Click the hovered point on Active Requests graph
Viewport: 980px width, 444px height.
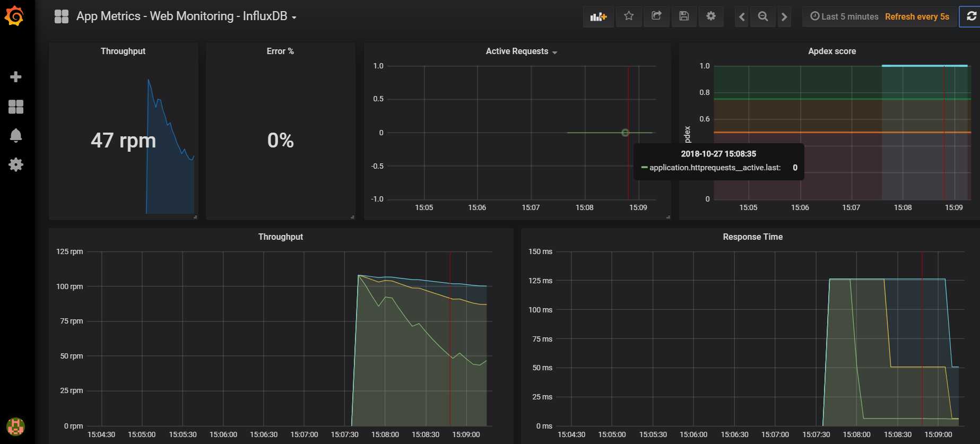coord(625,133)
